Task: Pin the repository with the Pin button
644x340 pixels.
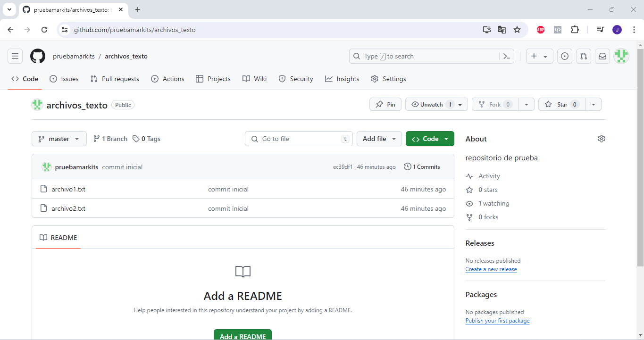Action: click(x=385, y=104)
